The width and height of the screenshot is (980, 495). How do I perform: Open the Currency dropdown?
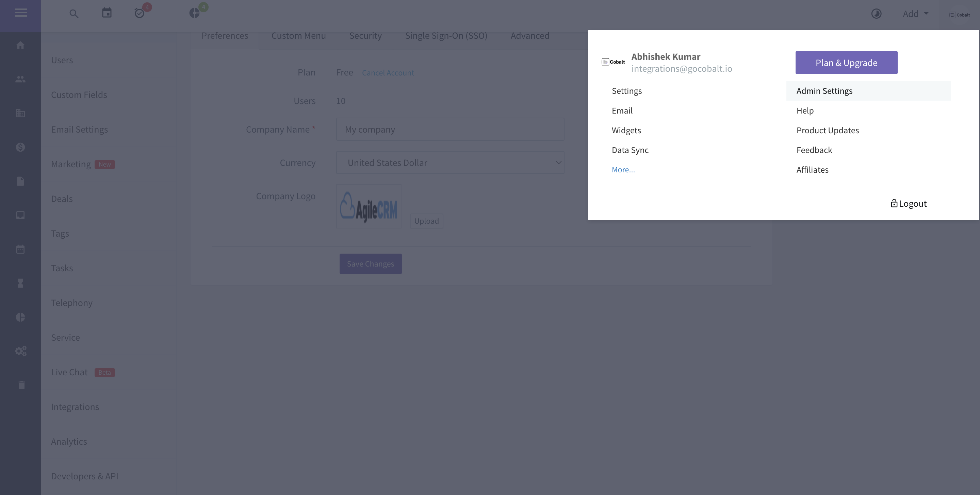point(450,163)
